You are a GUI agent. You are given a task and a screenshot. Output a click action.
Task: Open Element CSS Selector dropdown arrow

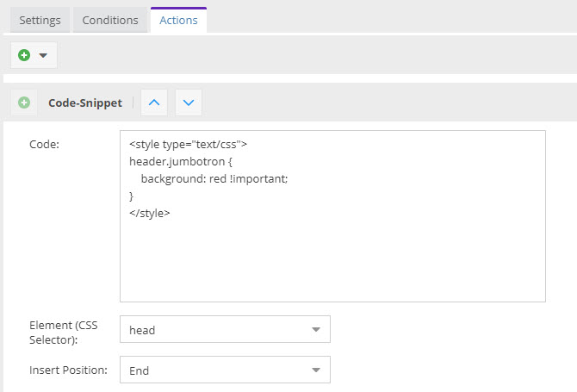pyautogui.click(x=315, y=329)
